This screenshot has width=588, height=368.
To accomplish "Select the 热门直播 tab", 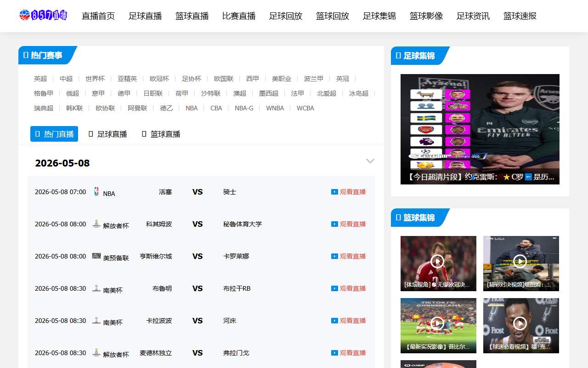I will [x=54, y=134].
